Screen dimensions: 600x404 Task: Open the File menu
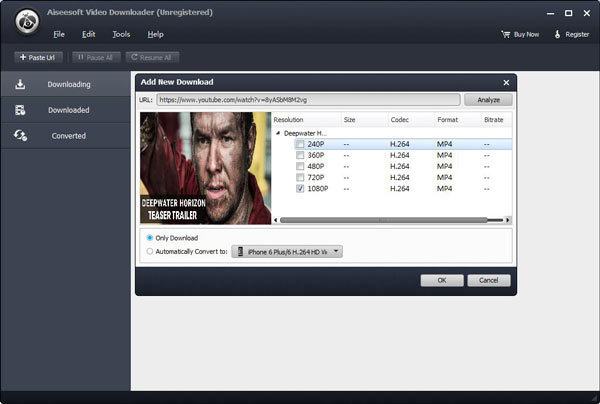tap(59, 34)
